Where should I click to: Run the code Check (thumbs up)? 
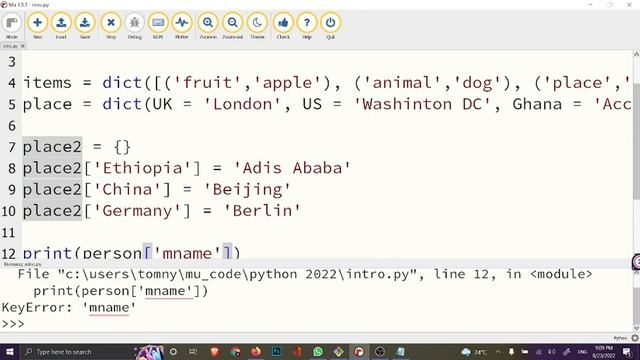tap(283, 25)
